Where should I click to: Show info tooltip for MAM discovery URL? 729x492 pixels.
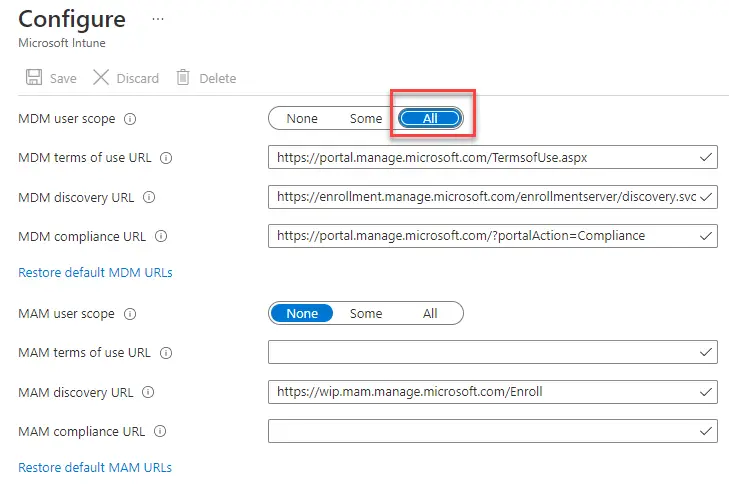pyautogui.click(x=148, y=392)
